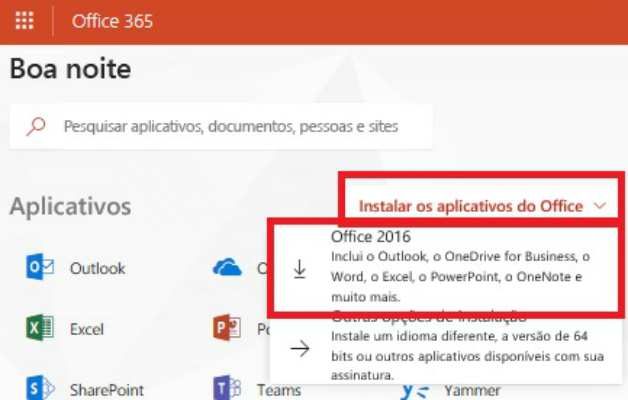
Task: Click the Boa noite greeting text
Action: 70,68
